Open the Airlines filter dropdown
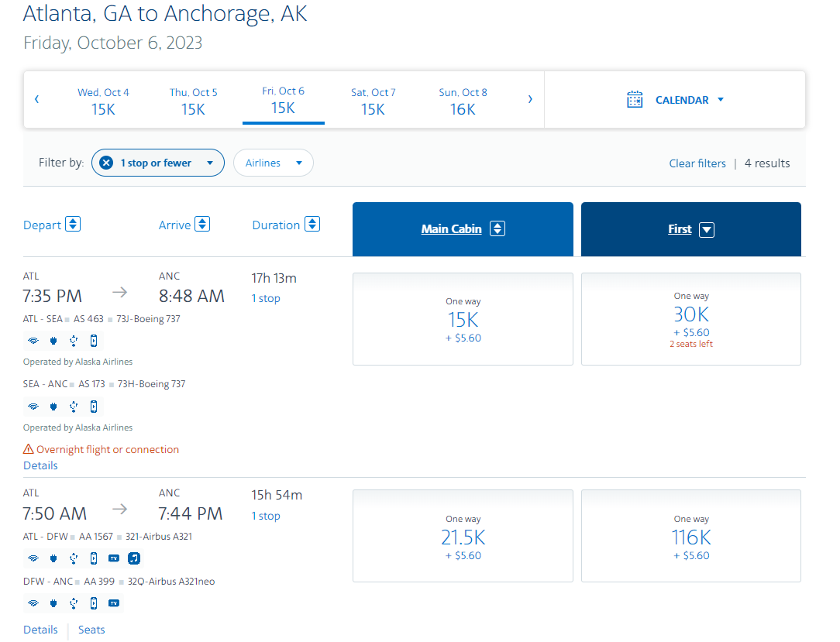 273,163
